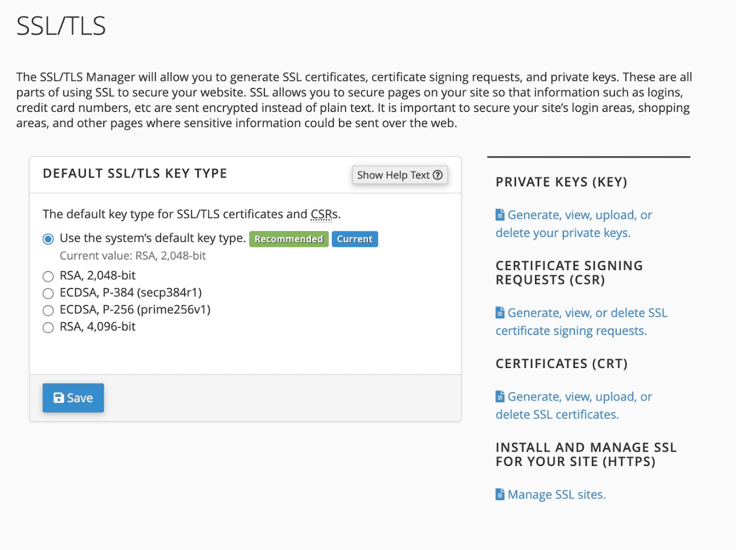The height and width of the screenshot is (550, 736).
Task: Click the document icon beside Manage SSL sites
Action: tap(500, 494)
